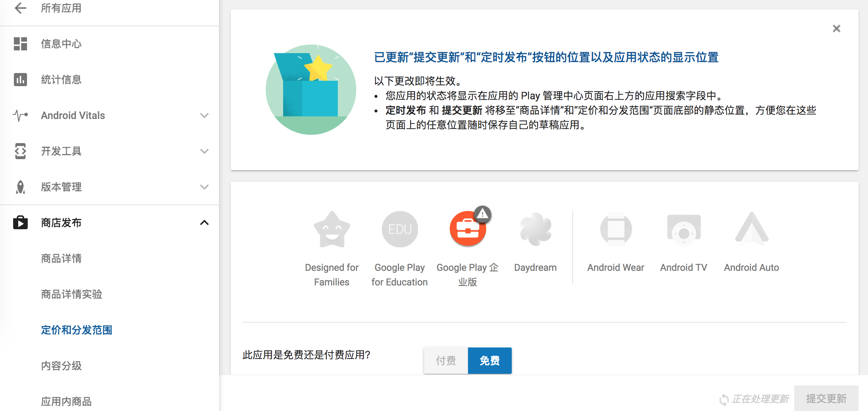Select the 免费 free option

pos(489,361)
